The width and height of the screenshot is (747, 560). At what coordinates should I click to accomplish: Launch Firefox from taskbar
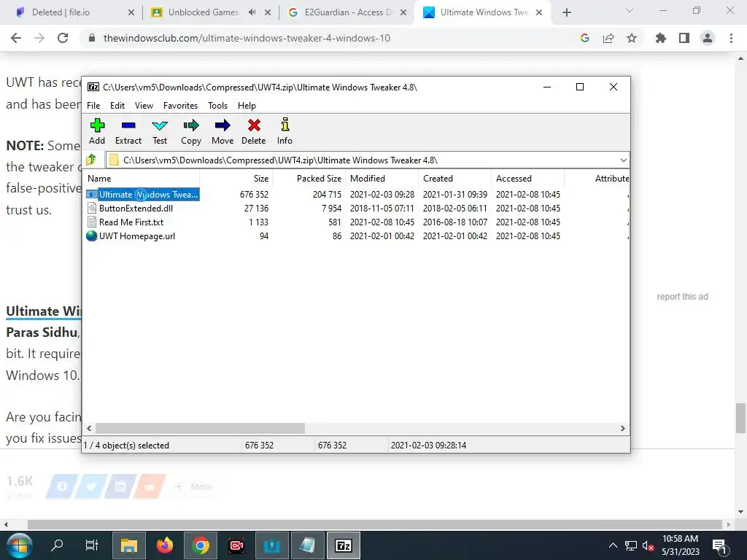tap(165, 545)
